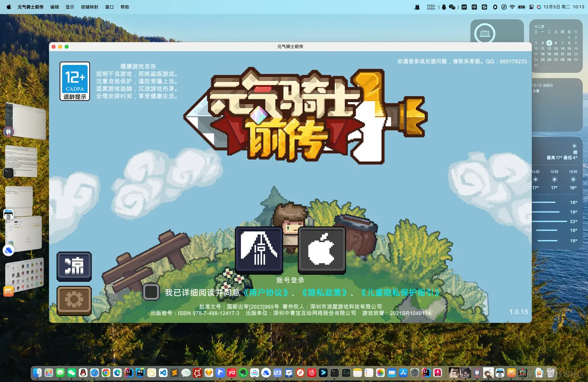Open Mail from the Dock

(x=392, y=373)
